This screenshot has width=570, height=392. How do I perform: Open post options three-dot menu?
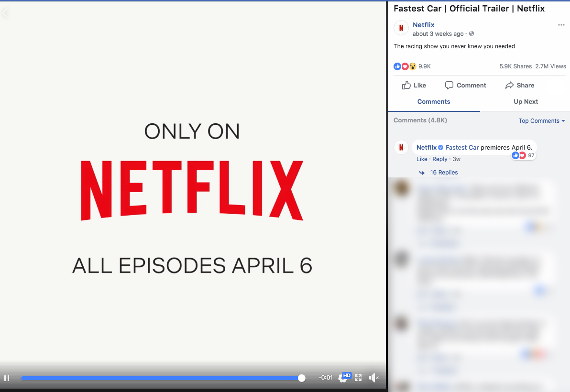pyautogui.click(x=561, y=25)
